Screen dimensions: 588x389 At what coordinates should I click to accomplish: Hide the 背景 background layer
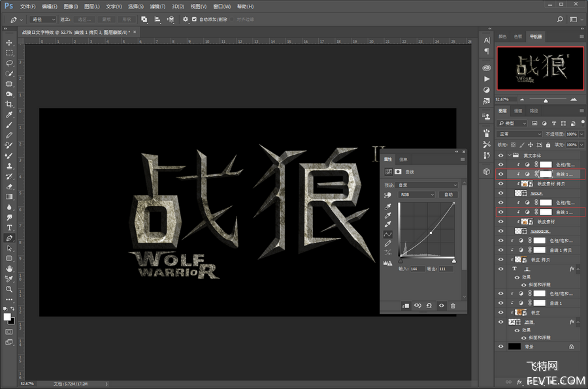point(500,347)
